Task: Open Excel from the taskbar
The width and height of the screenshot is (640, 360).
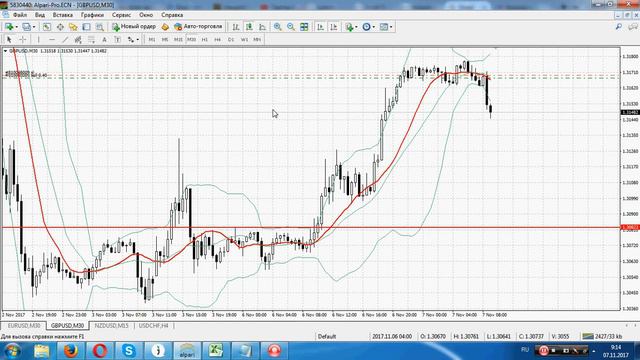Action: [x=216, y=350]
